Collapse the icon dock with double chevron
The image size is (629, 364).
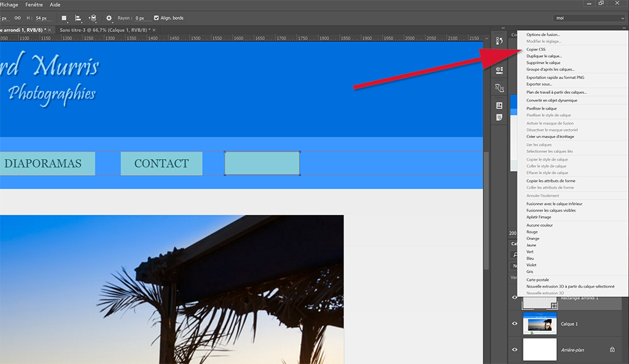(503, 28)
